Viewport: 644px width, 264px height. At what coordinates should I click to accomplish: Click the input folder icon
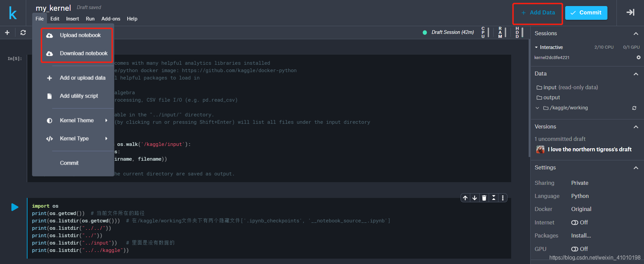(539, 88)
